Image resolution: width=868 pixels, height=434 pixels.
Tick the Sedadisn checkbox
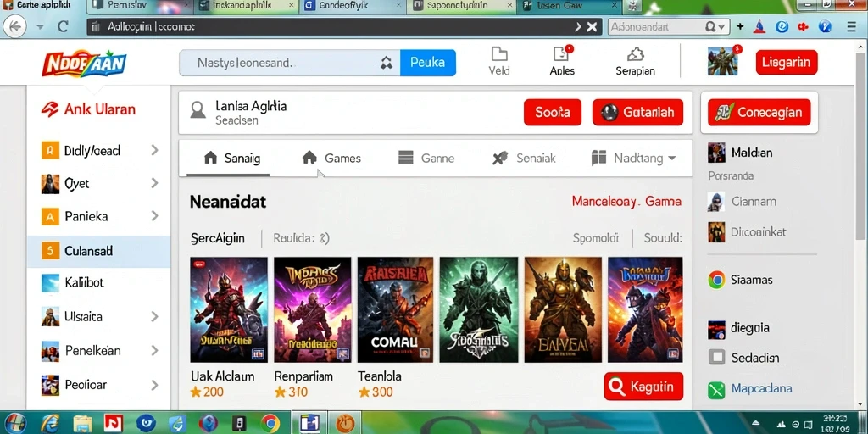(716, 358)
